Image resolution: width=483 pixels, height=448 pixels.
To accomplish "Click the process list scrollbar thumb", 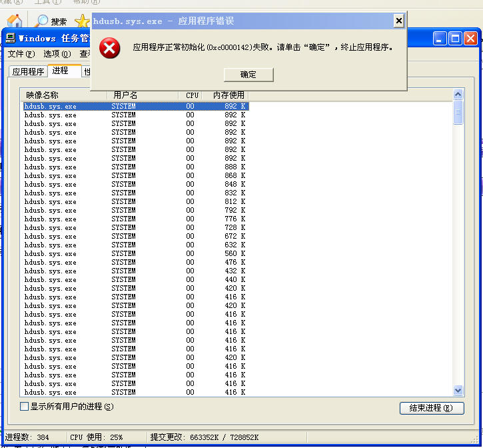I will [x=458, y=112].
